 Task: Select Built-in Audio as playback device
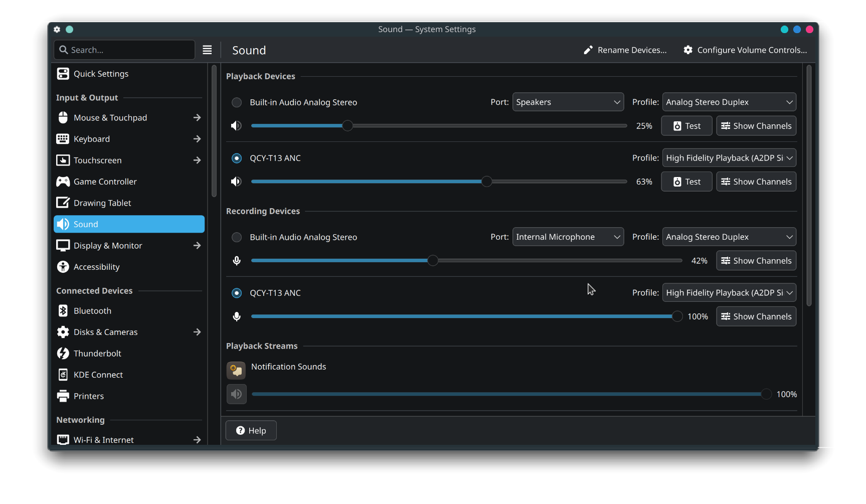click(237, 102)
